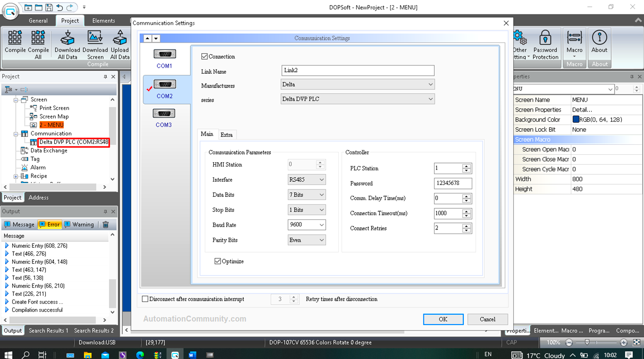Switch to the Extra tab
The height and width of the screenshot is (359, 644).
(x=226, y=135)
